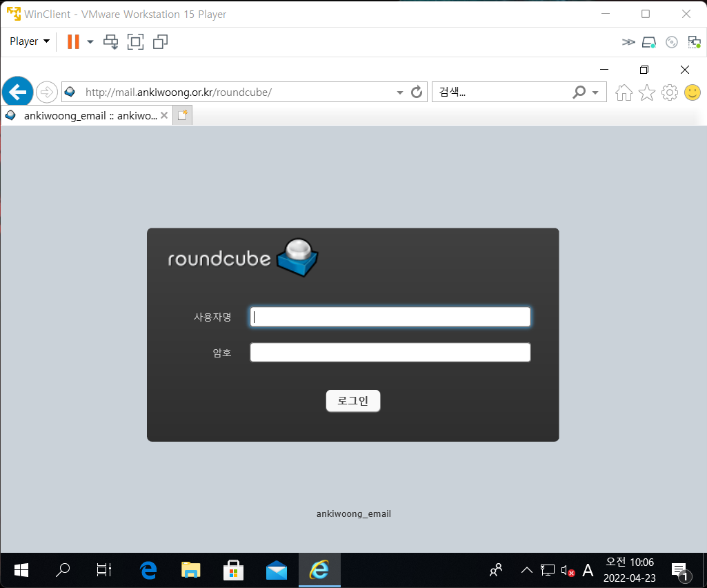Click Internet Explorer taskbar icon
Viewport: 707px width, 588px height.
tap(319, 570)
